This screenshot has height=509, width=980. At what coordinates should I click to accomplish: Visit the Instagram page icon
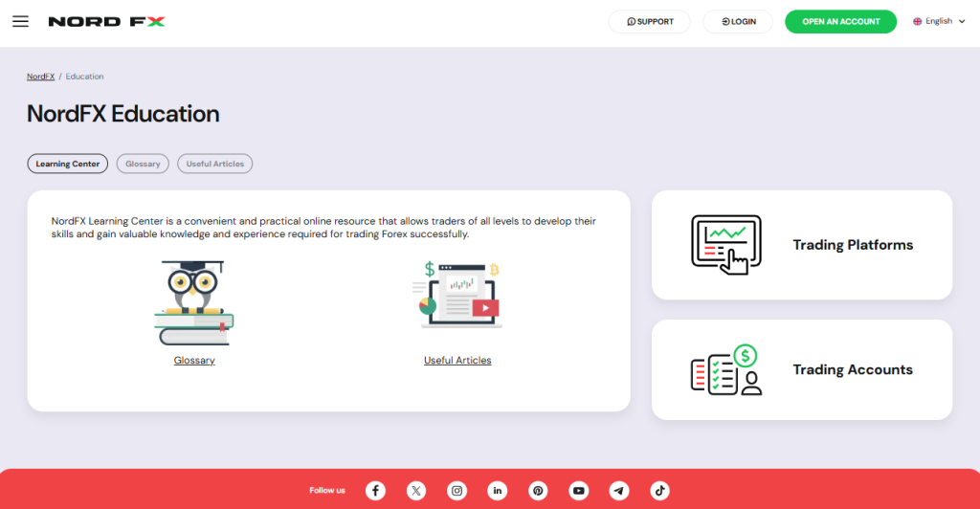tap(457, 491)
